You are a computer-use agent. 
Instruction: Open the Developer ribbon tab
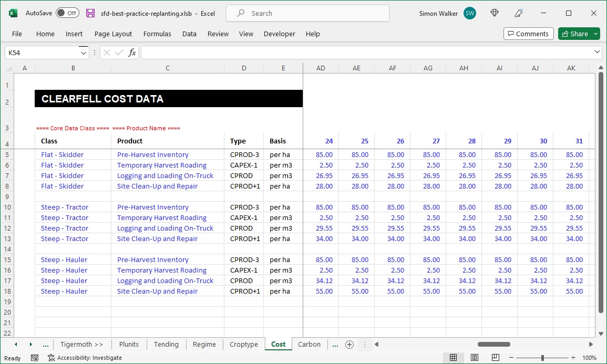280,34
